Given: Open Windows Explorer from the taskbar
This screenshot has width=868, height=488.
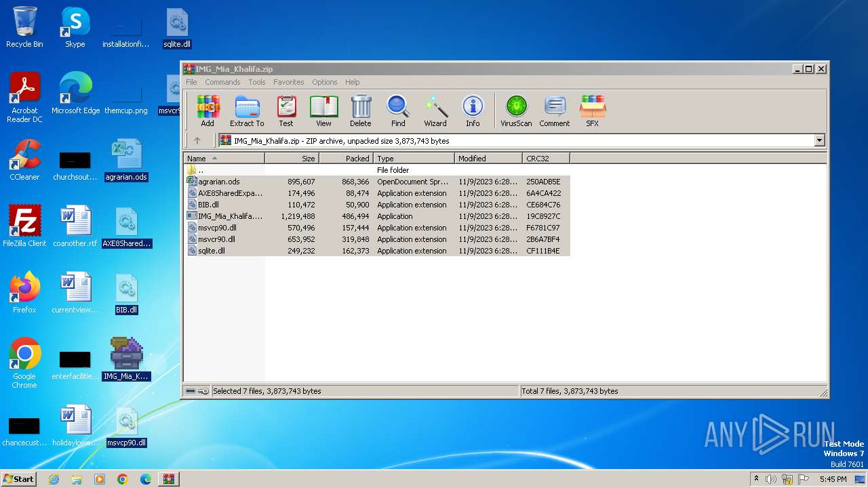Looking at the screenshot, I should (77, 479).
